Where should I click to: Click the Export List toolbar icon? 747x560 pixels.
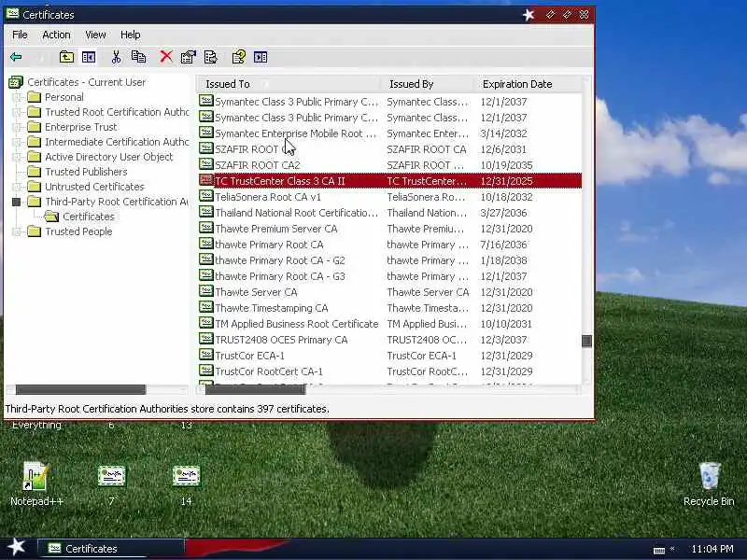(x=211, y=57)
